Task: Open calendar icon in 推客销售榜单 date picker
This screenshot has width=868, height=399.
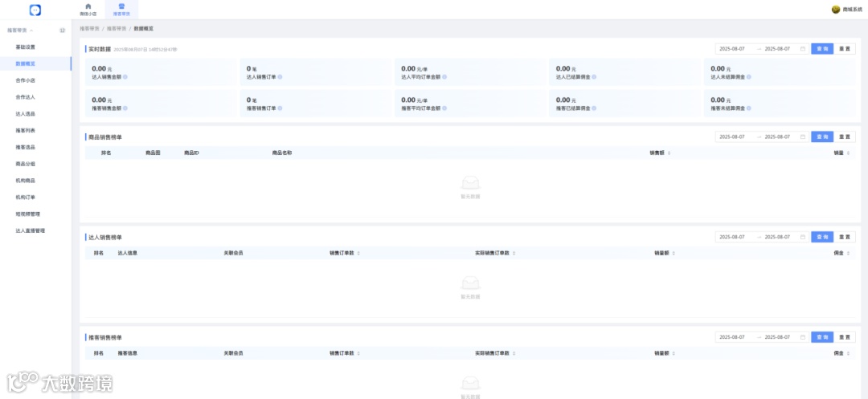Action: coord(803,337)
